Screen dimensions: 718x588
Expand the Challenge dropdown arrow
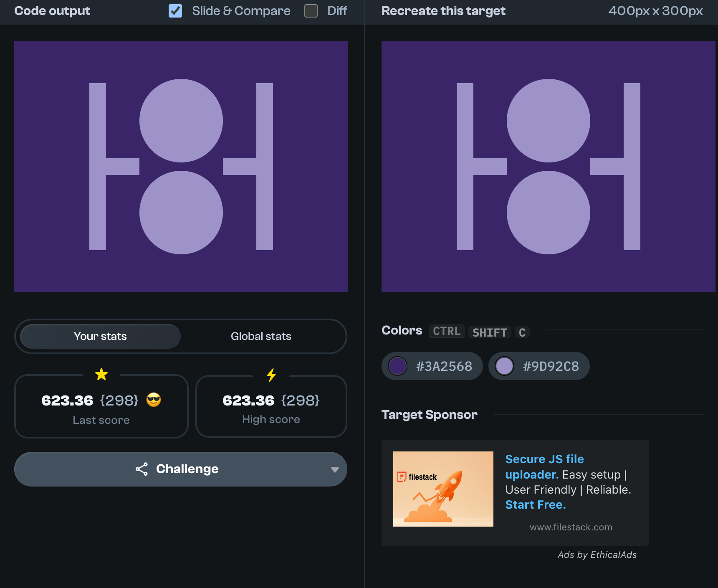[334, 469]
